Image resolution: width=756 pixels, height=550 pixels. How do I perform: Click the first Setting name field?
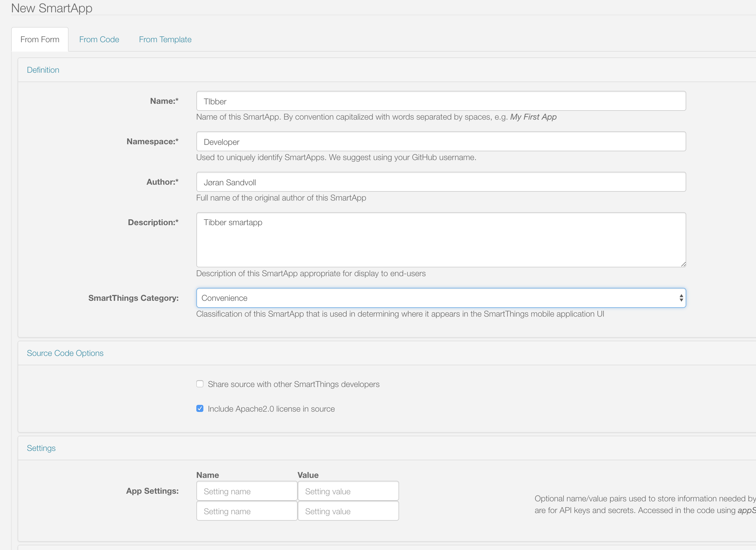pos(247,491)
